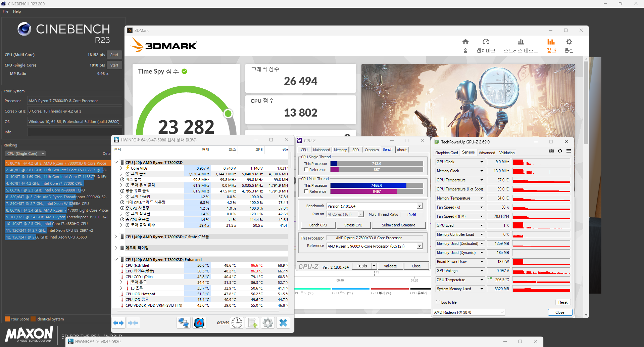
Task: Toggle Reference checkbox under CPU Single Thread
Action: 306,170
